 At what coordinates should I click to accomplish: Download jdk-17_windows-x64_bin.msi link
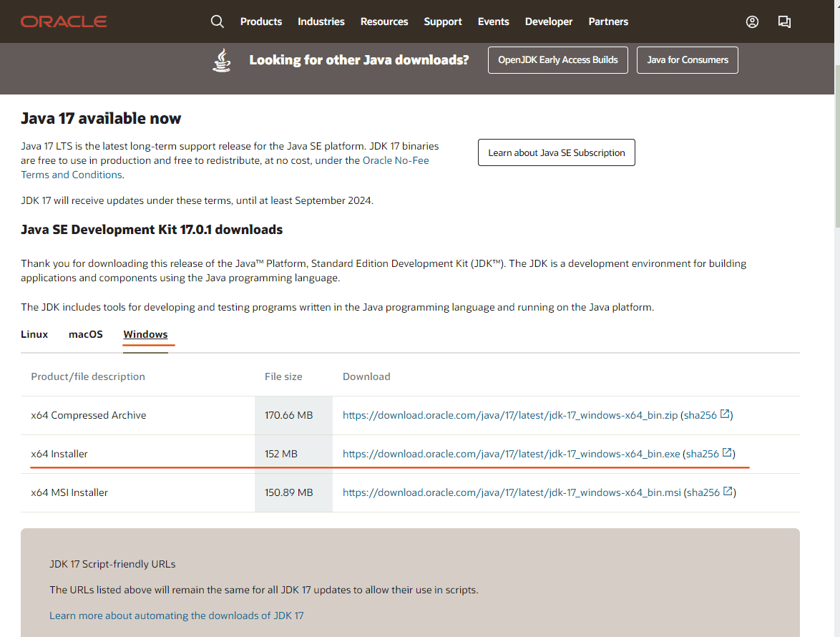[512, 492]
